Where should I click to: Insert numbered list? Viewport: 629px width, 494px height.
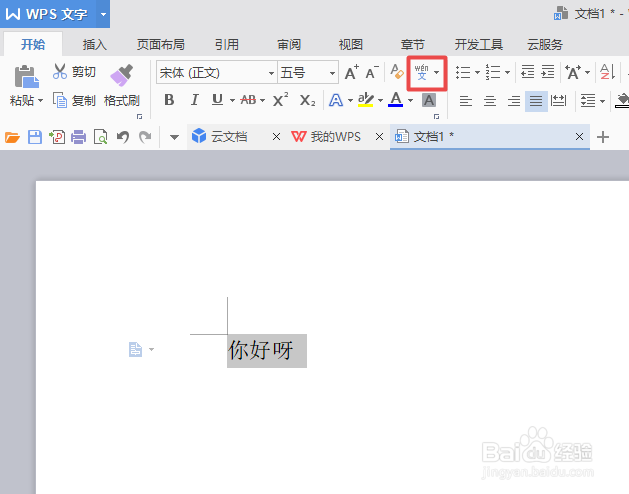tap(493, 72)
